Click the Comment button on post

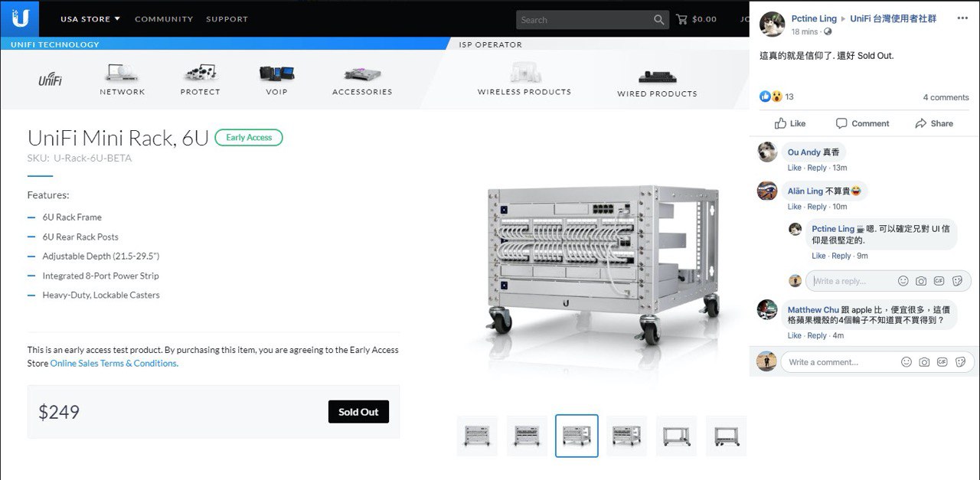click(x=862, y=123)
